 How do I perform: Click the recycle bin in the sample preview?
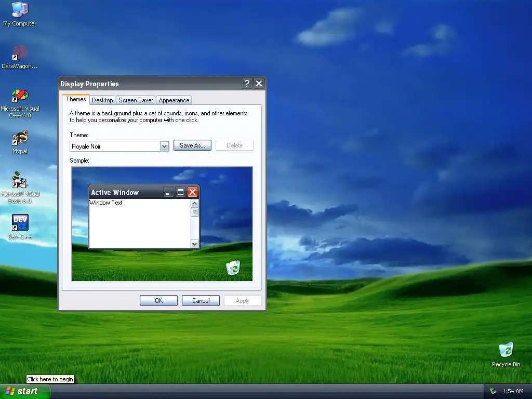(233, 268)
